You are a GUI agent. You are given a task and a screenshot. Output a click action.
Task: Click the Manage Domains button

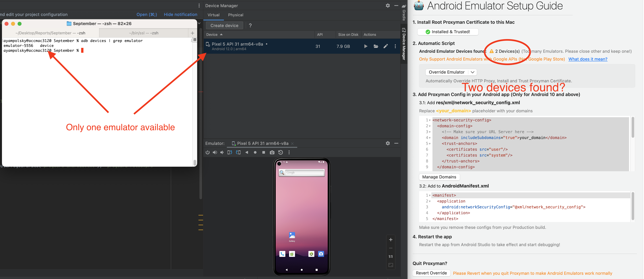coord(439,177)
